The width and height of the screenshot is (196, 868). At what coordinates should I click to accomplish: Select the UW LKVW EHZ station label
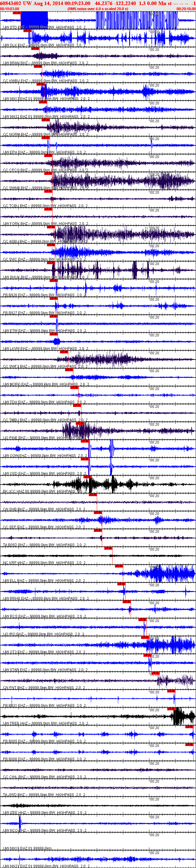coord(46,349)
